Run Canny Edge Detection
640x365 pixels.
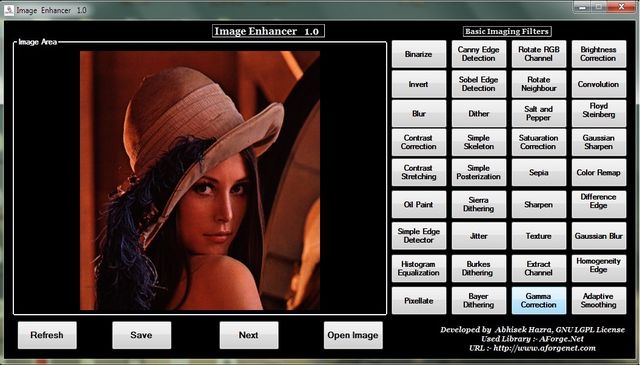[x=479, y=54]
